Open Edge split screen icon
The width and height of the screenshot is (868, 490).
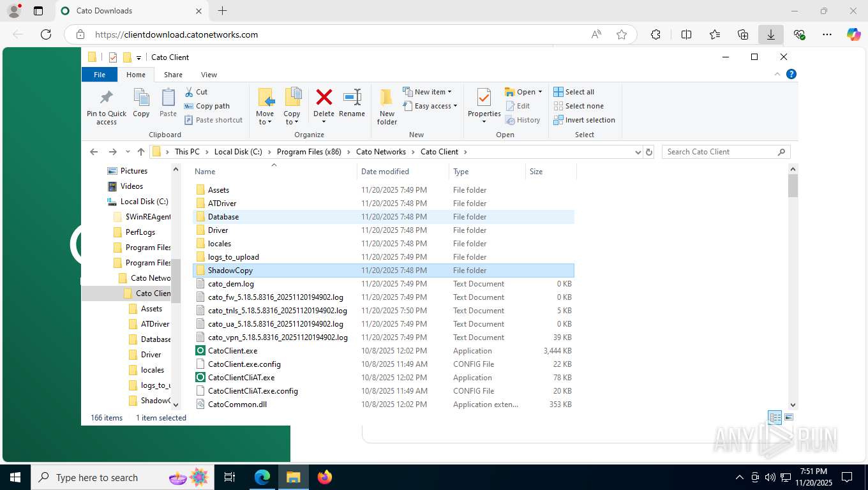(x=687, y=34)
